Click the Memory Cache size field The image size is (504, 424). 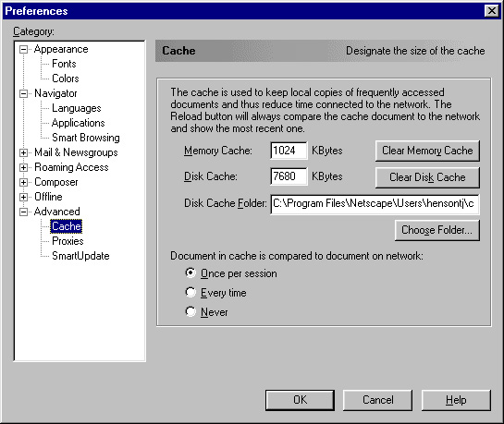pos(289,151)
